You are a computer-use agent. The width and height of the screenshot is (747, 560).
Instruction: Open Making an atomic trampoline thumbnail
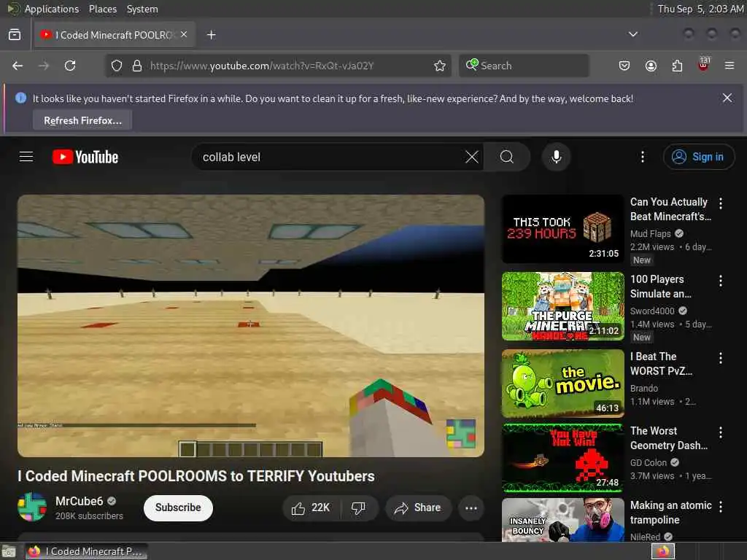pos(562,519)
